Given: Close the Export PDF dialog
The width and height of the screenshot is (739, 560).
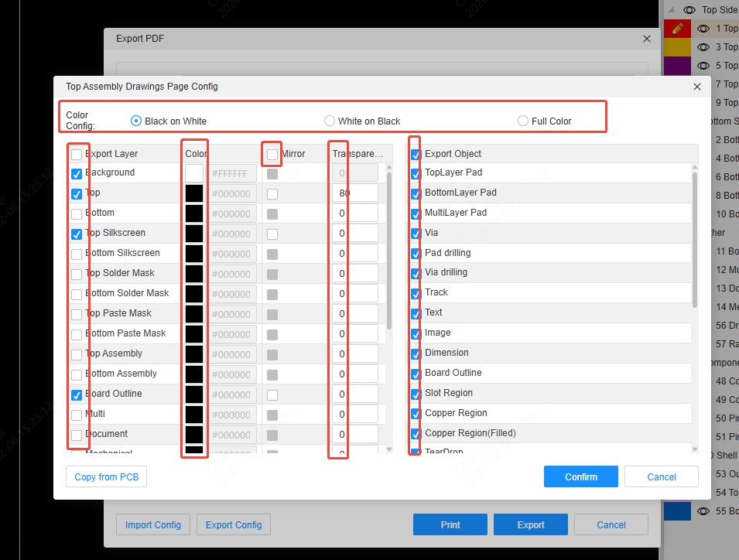Looking at the screenshot, I should 647,39.
